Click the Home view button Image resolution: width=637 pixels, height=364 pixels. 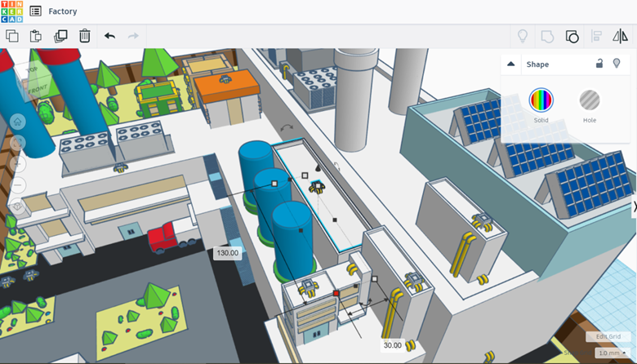17,122
